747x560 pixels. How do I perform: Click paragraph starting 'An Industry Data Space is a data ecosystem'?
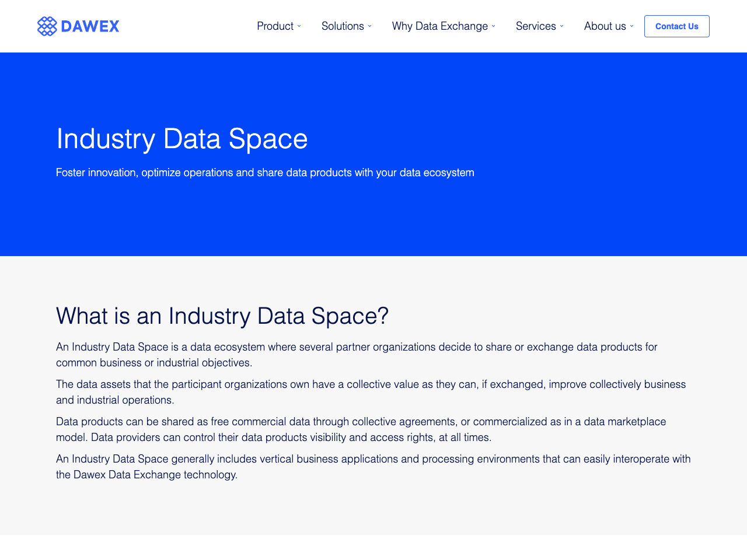(357, 355)
